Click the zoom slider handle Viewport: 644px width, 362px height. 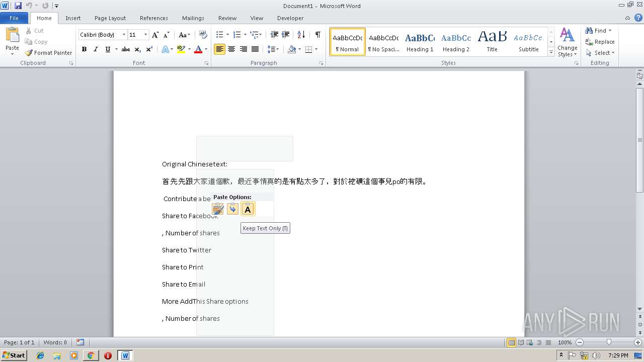609,342
